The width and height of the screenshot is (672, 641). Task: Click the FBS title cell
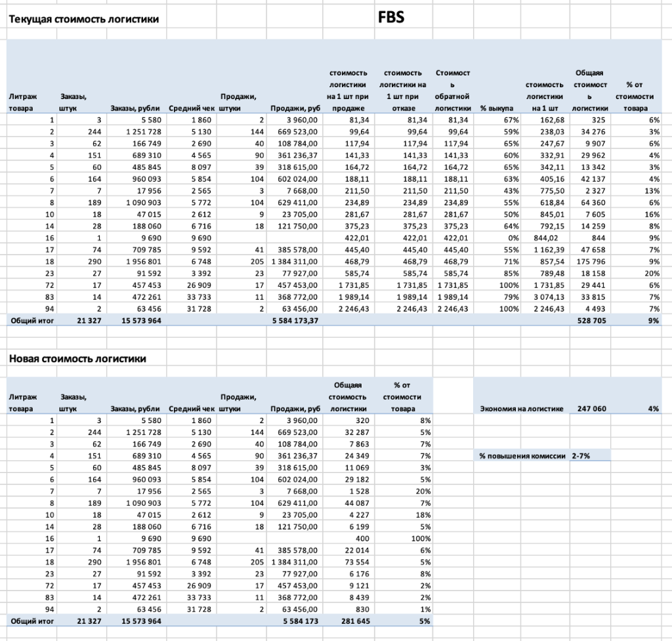[x=391, y=18]
